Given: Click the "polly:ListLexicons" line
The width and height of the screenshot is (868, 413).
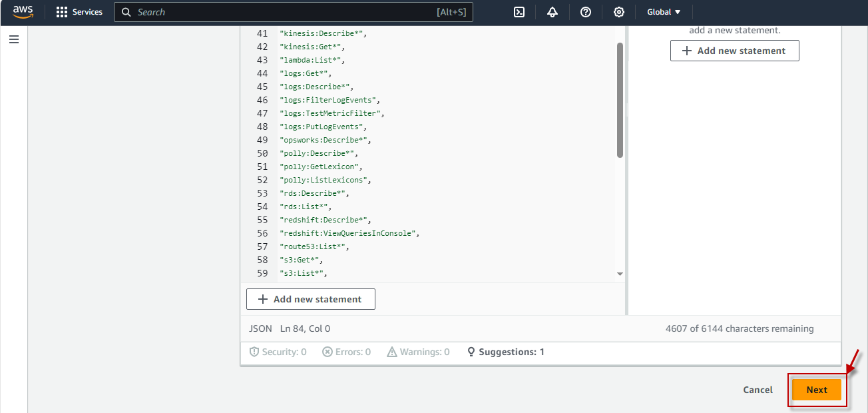Looking at the screenshot, I should click(x=325, y=180).
